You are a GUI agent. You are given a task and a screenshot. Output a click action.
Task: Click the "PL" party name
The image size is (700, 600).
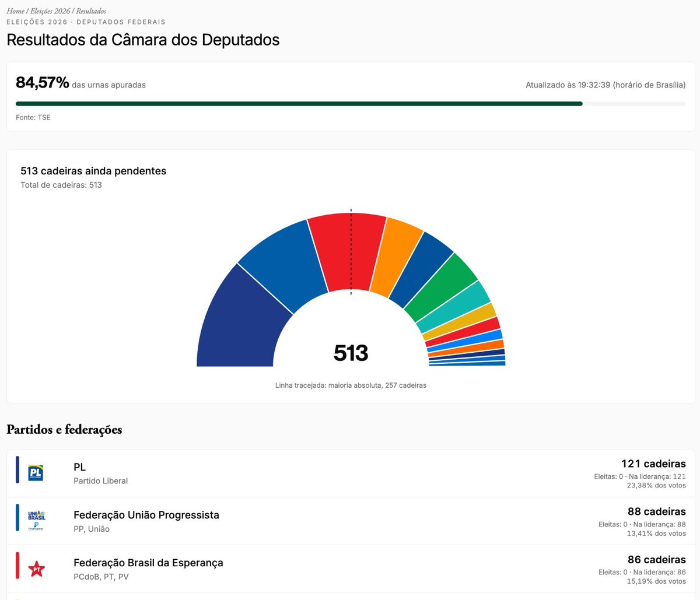click(x=80, y=467)
